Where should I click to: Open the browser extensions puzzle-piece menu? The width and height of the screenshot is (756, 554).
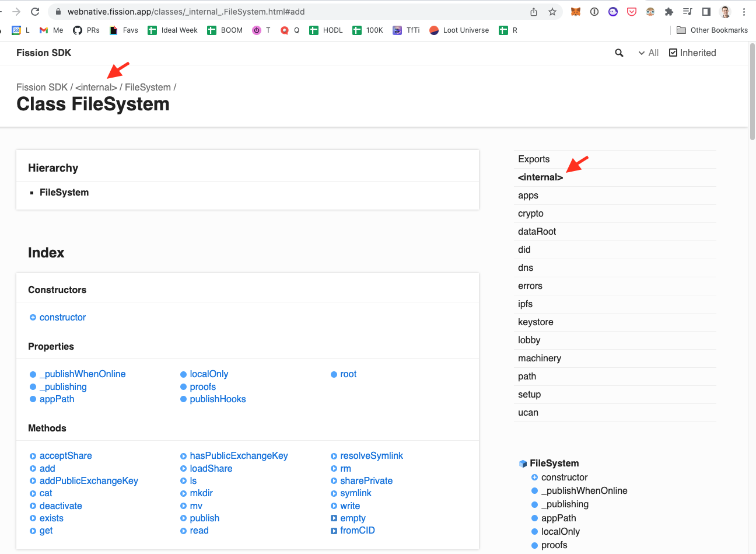[668, 12]
